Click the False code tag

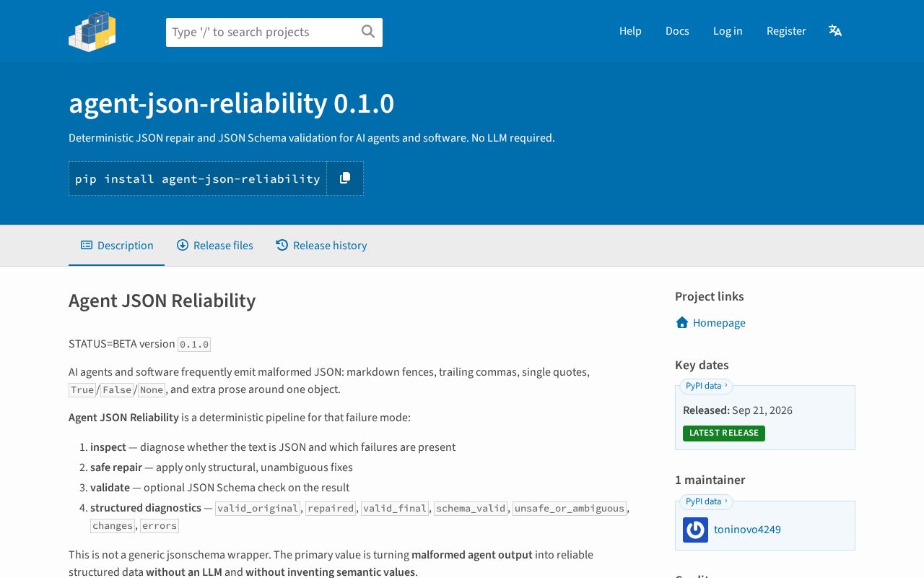coord(117,390)
